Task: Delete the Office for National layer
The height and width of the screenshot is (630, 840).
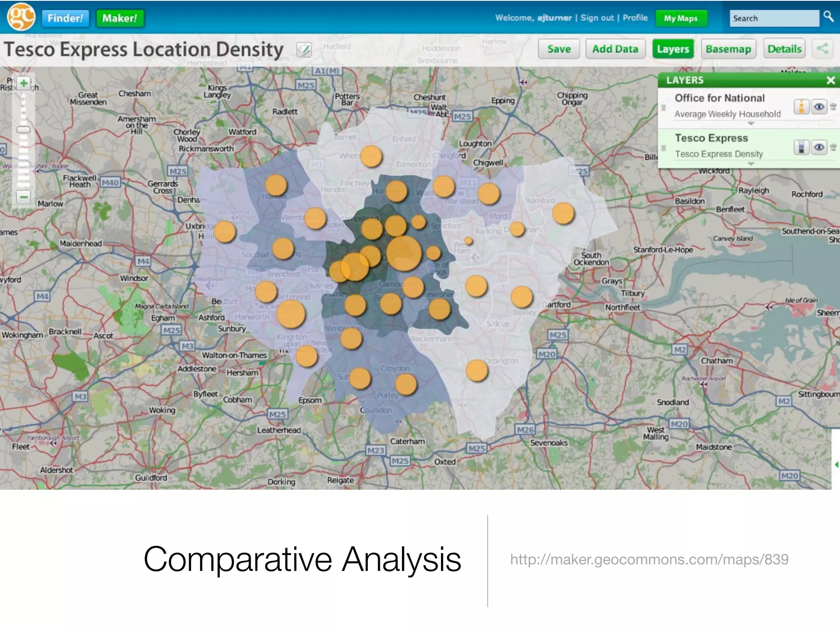Action: (x=833, y=107)
